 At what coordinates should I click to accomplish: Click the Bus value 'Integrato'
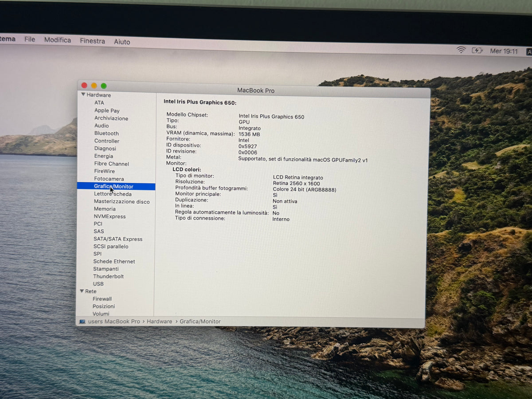[x=250, y=128]
